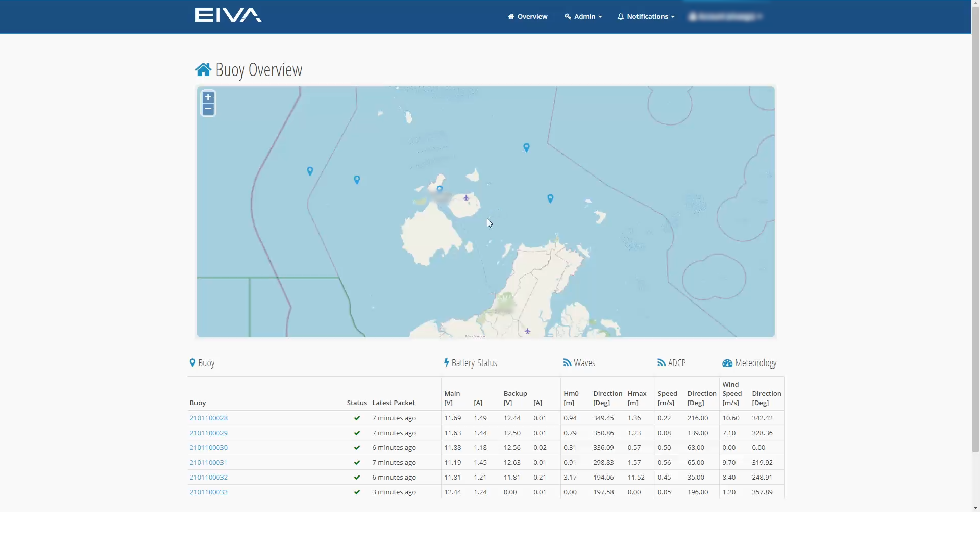
Task: Click the Waves signal feed icon
Action: 567,363
